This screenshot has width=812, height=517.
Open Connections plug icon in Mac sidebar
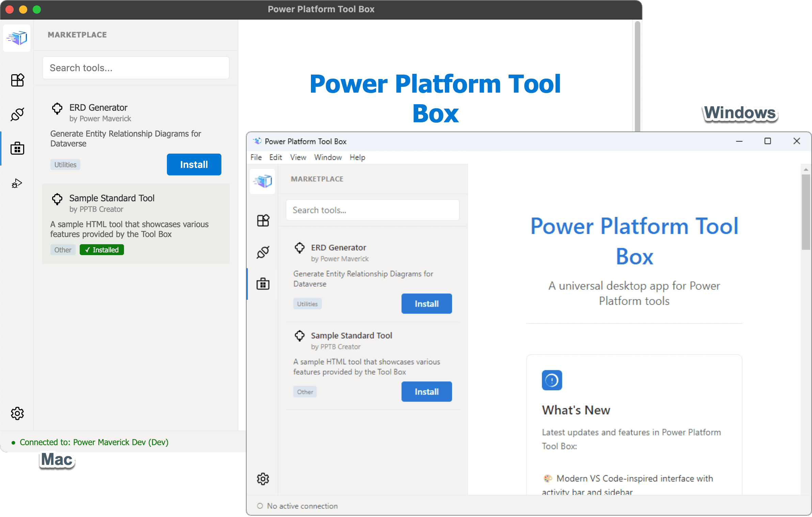tap(17, 114)
